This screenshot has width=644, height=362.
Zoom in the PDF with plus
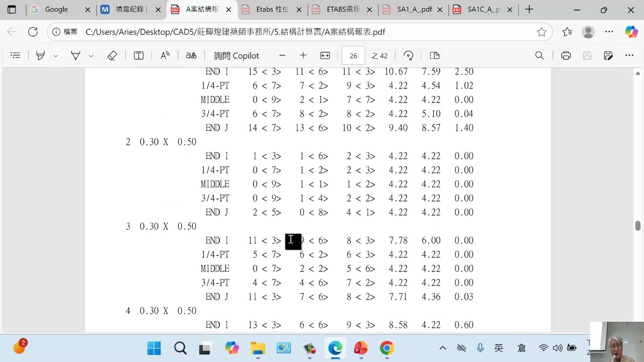(x=303, y=56)
